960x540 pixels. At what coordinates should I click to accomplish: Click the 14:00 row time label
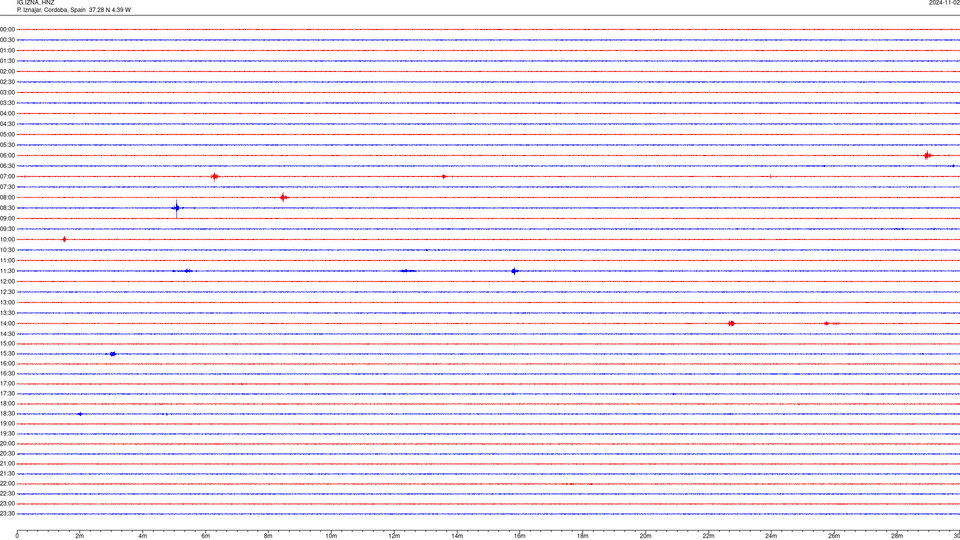coord(7,323)
